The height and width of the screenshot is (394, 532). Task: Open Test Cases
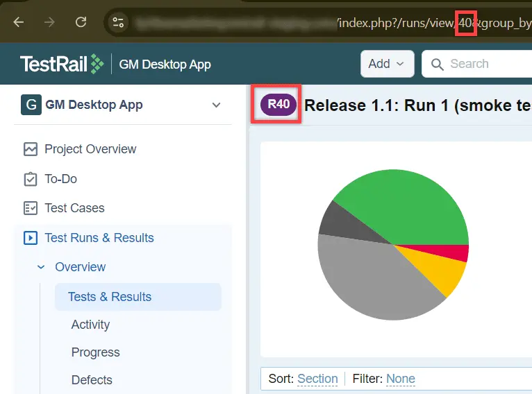pyautogui.click(x=74, y=208)
